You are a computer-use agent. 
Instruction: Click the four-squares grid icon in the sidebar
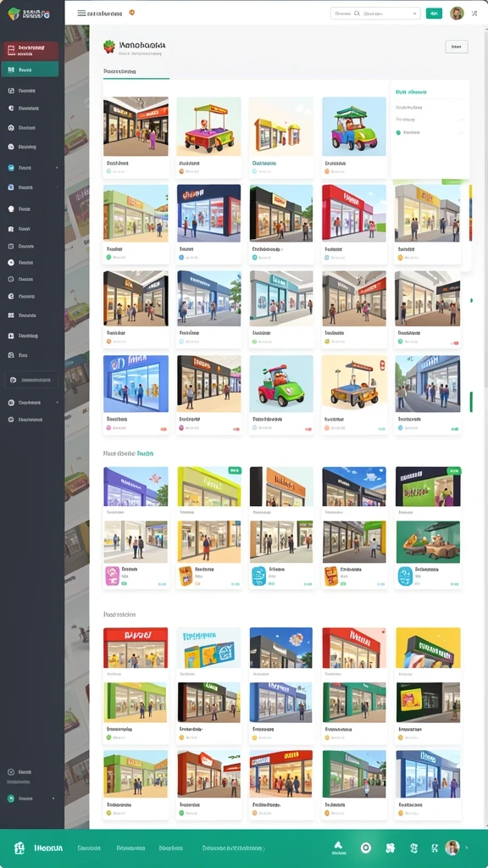pos(11,315)
